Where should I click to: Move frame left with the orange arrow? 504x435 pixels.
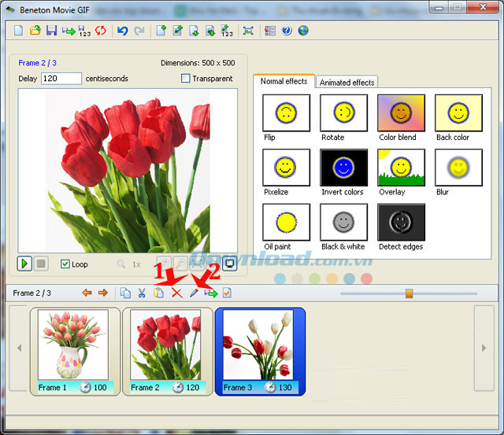[87, 293]
